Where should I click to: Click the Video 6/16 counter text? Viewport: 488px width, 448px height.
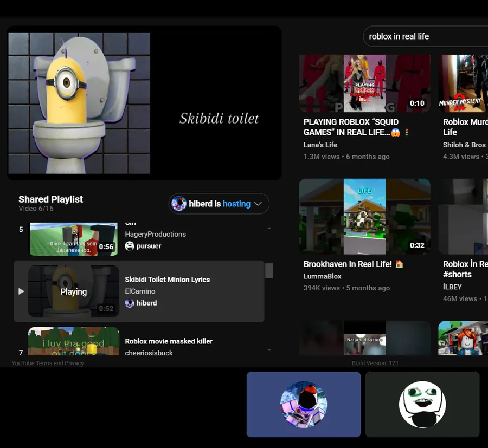click(36, 209)
